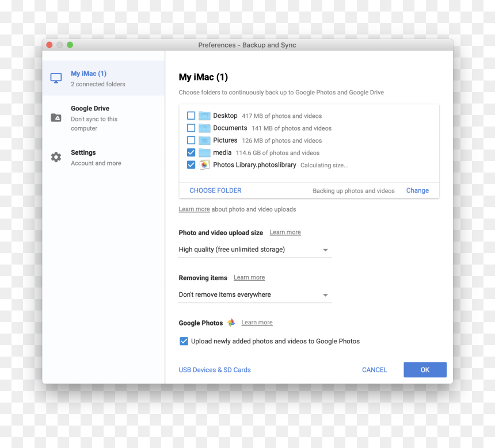
Task: Open Learn more beside Google Photos
Action: pyautogui.click(x=257, y=323)
